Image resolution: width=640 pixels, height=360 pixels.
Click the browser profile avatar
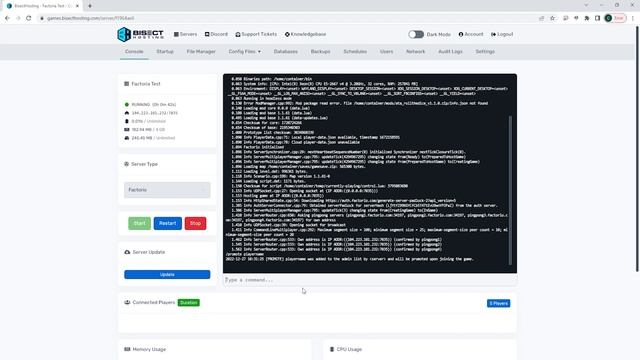click(608, 18)
